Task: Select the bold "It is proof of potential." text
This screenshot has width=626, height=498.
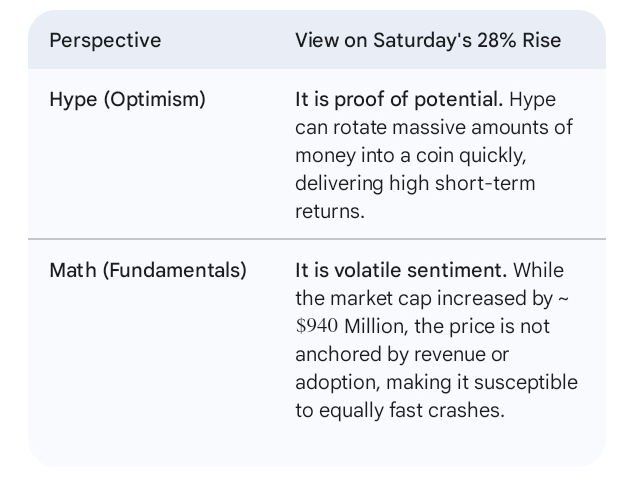Action: [399, 100]
